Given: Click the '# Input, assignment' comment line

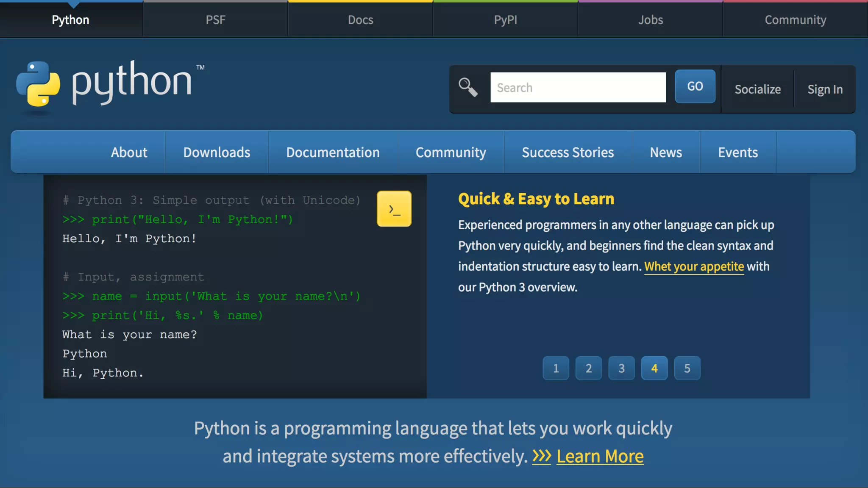Looking at the screenshot, I should pos(134,277).
